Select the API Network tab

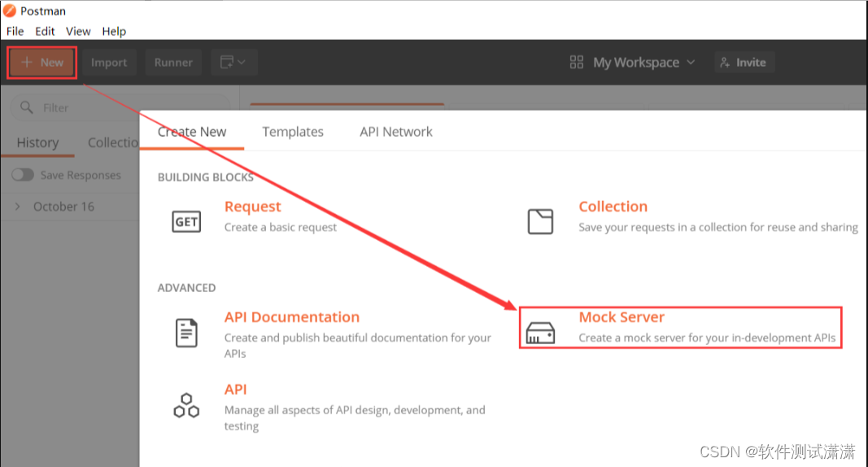[x=396, y=132]
